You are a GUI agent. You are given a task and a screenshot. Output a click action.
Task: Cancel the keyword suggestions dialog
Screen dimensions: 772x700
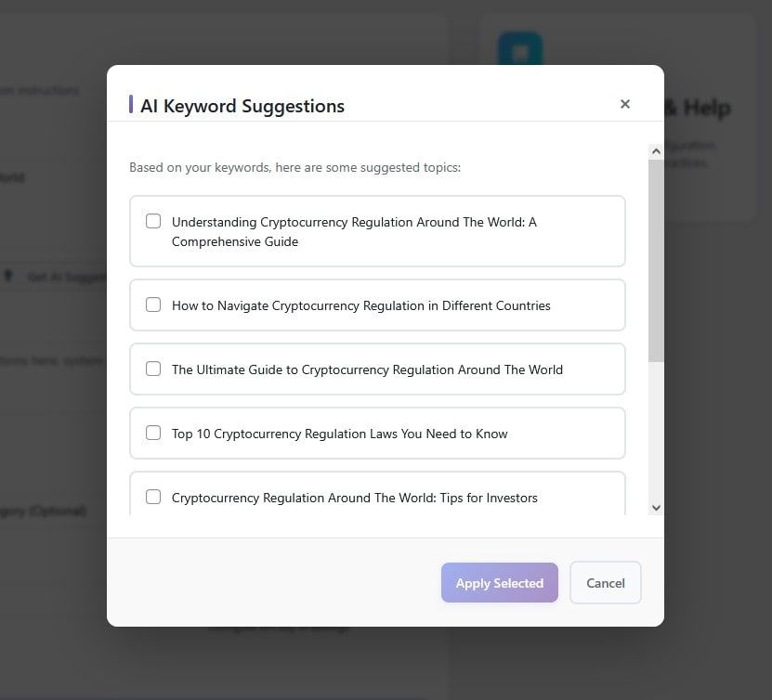click(x=605, y=583)
